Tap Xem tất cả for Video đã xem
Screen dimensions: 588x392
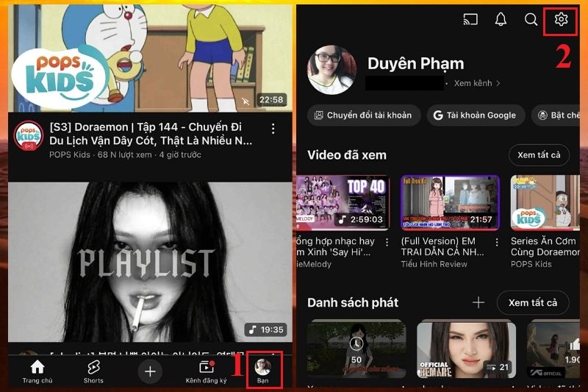coord(539,154)
